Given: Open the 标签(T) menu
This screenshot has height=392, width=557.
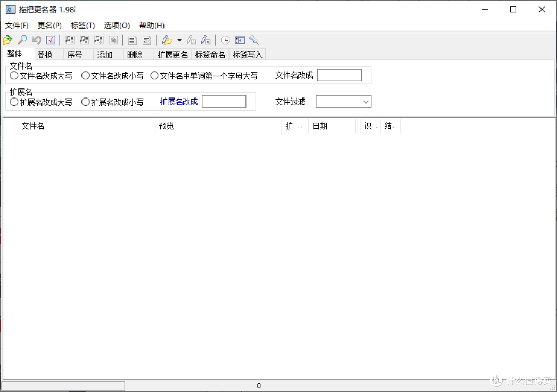Looking at the screenshot, I should point(83,25).
